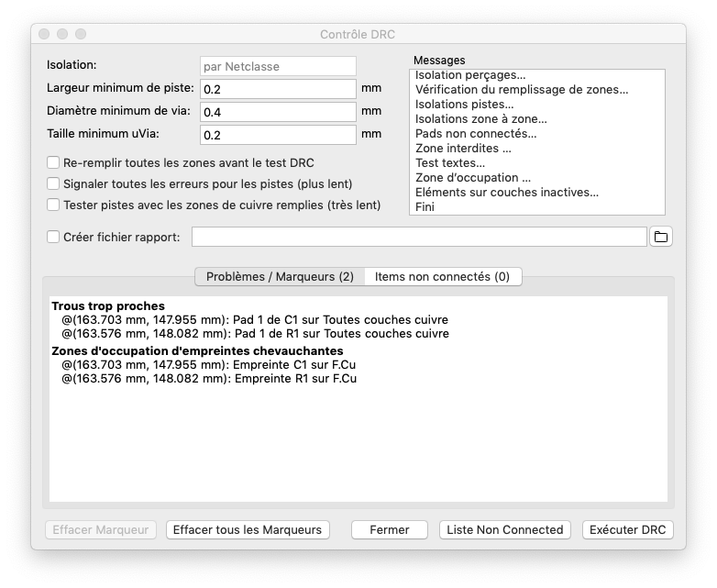The image size is (717, 588).
Task: Focus the 'Diamètre minimum de via' field
Action: tap(278, 112)
